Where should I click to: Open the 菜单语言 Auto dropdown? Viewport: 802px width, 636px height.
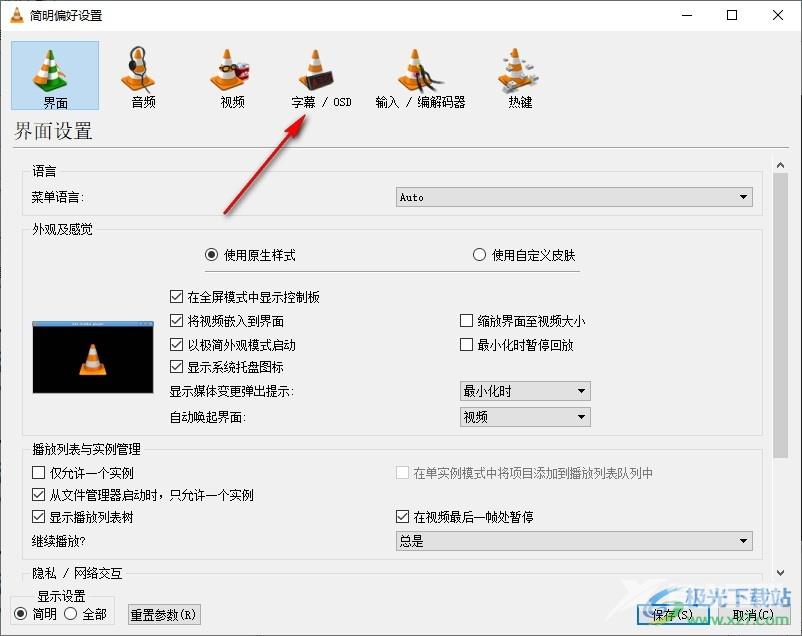(x=574, y=197)
